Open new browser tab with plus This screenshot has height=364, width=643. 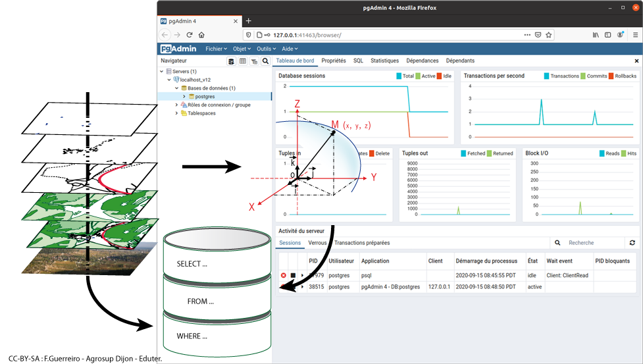pos(248,21)
